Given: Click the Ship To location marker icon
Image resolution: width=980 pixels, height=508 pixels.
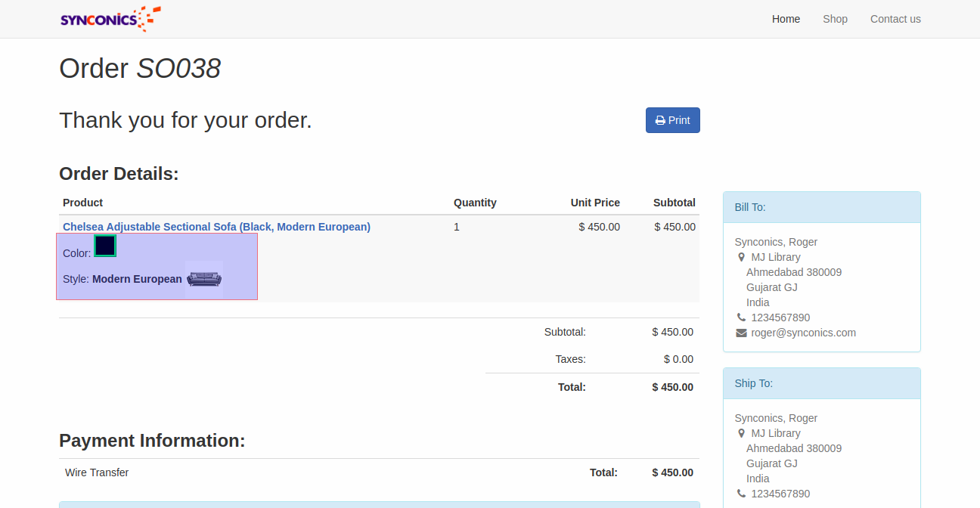Looking at the screenshot, I should [x=741, y=433].
